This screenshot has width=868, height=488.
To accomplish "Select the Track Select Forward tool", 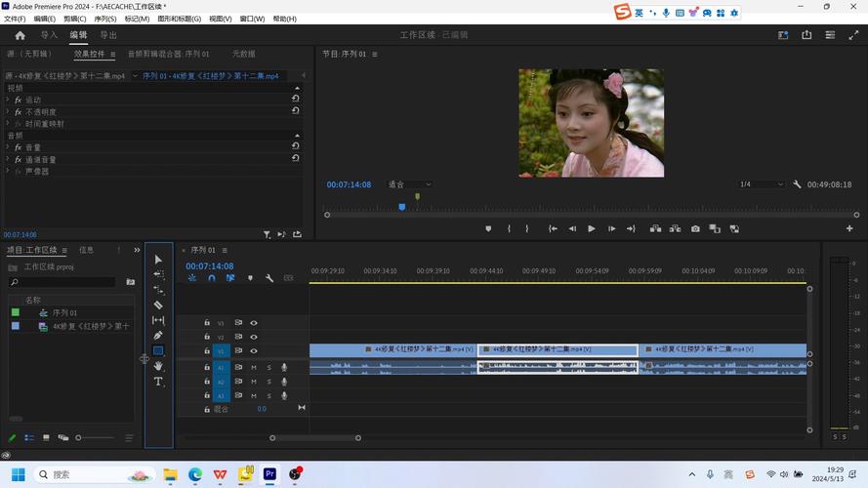I will pyautogui.click(x=158, y=274).
